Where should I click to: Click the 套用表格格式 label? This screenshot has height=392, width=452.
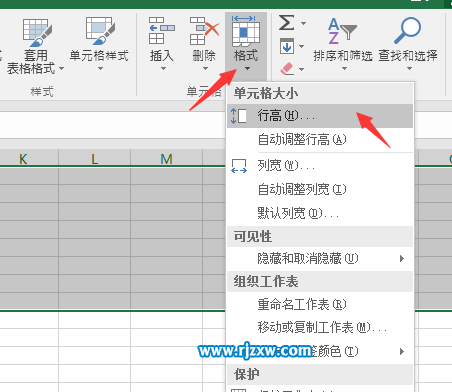[x=31, y=62]
